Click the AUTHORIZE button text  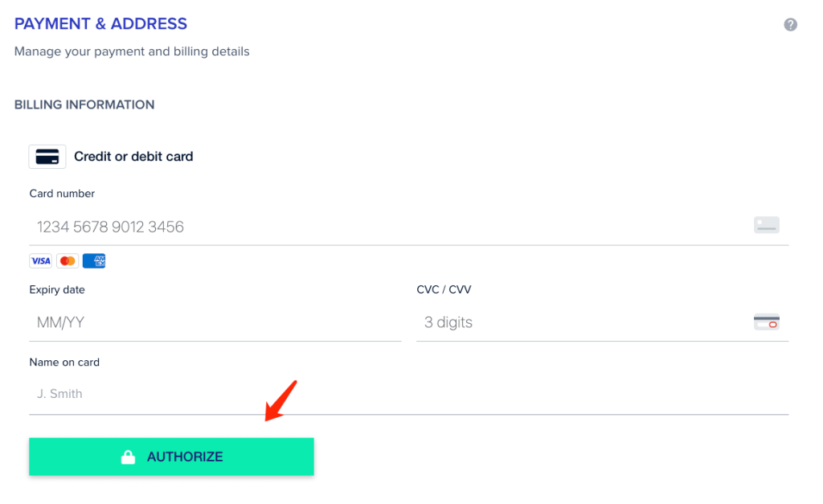click(185, 457)
